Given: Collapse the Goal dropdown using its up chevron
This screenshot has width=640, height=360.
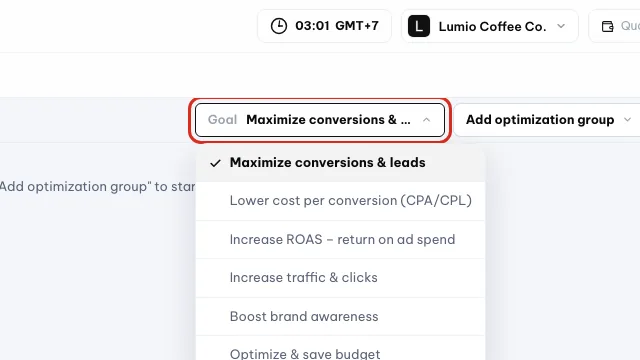Looking at the screenshot, I should [427, 120].
